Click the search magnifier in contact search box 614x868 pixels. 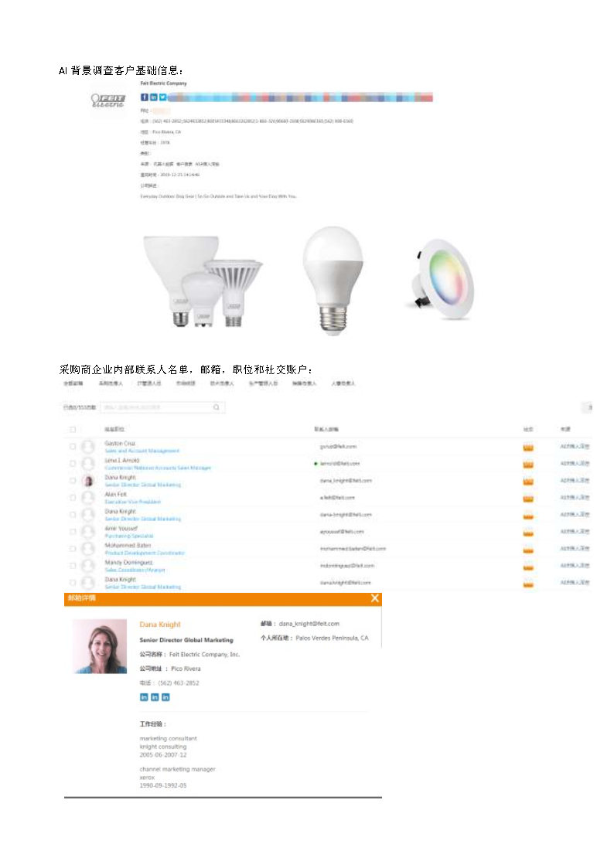click(217, 407)
